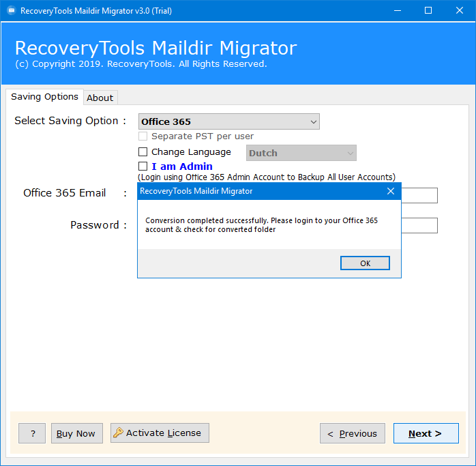Click the app icon in the title bar
Image resolution: width=476 pixels, height=466 pixels.
12,11
